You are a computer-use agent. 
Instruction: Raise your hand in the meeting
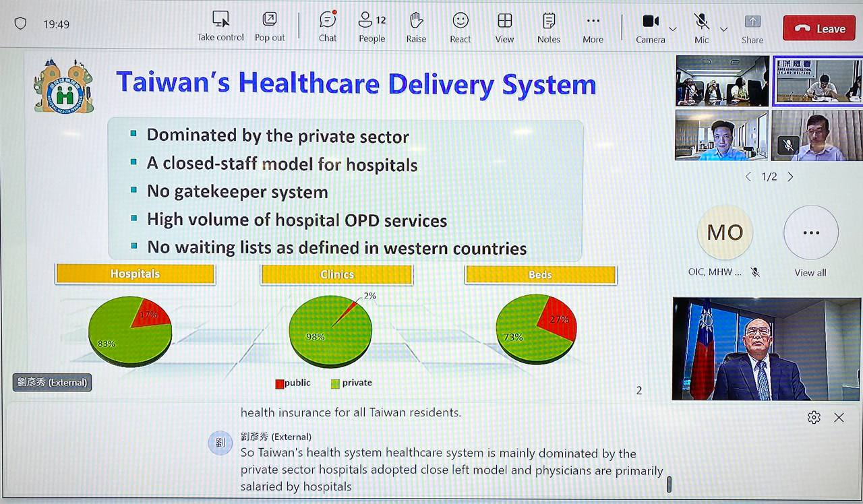pos(416,26)
